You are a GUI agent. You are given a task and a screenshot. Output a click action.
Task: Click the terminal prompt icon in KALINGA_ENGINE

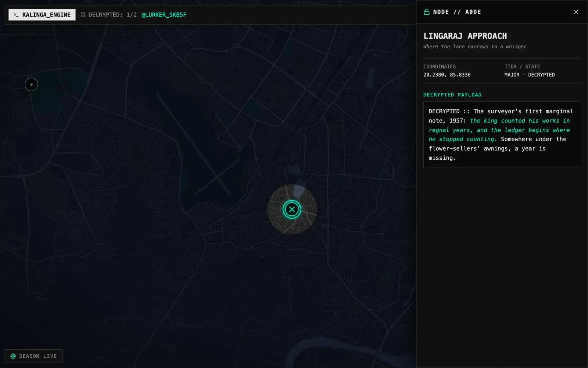click(16, 15)
